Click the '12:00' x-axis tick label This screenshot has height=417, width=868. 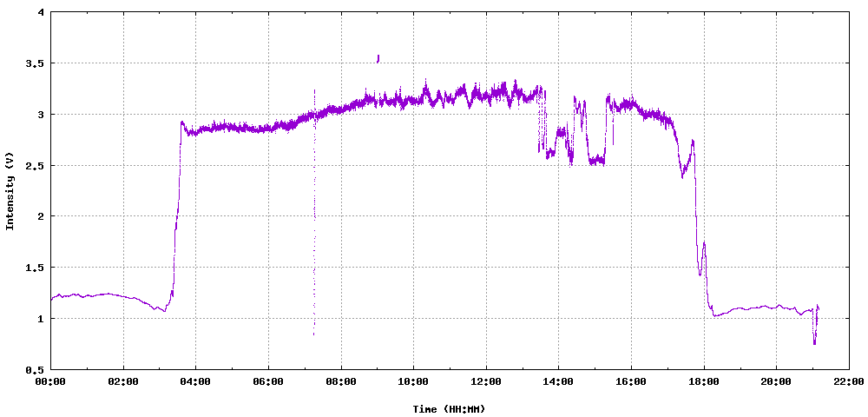point(486,382)
